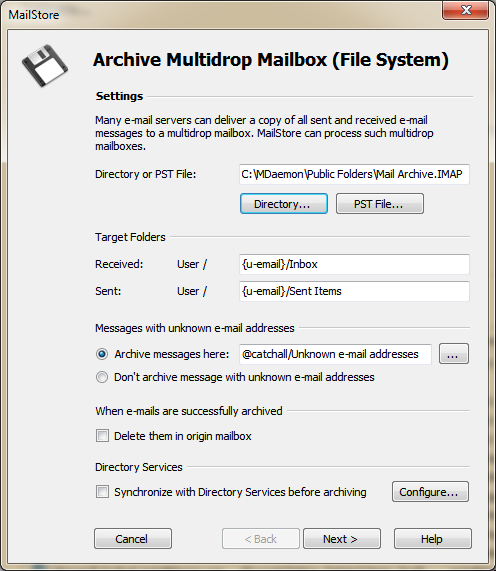Edit the Received target folder field
The width and height of the screenshot is (496, 571).
(354, 264)
